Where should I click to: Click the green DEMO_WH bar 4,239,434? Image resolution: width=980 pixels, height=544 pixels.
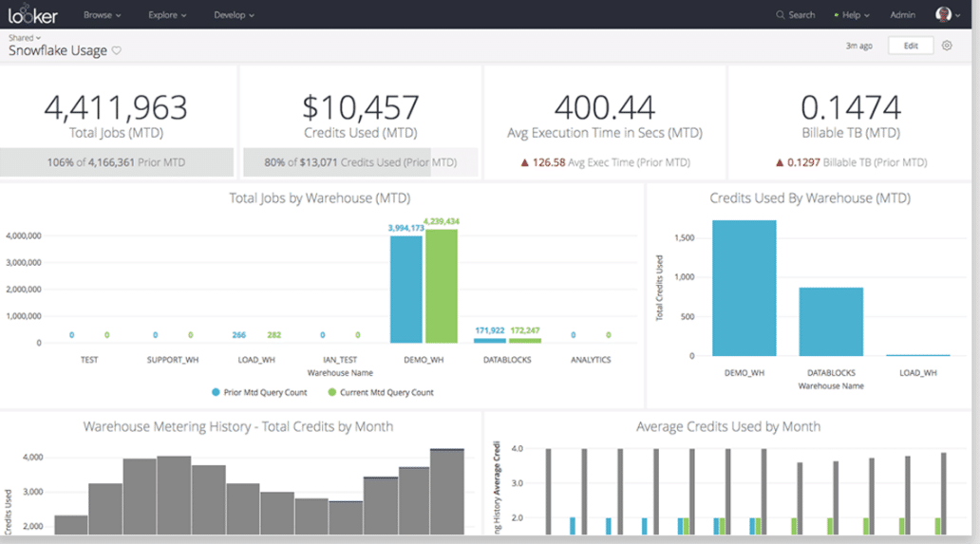(x=442, y=286)
